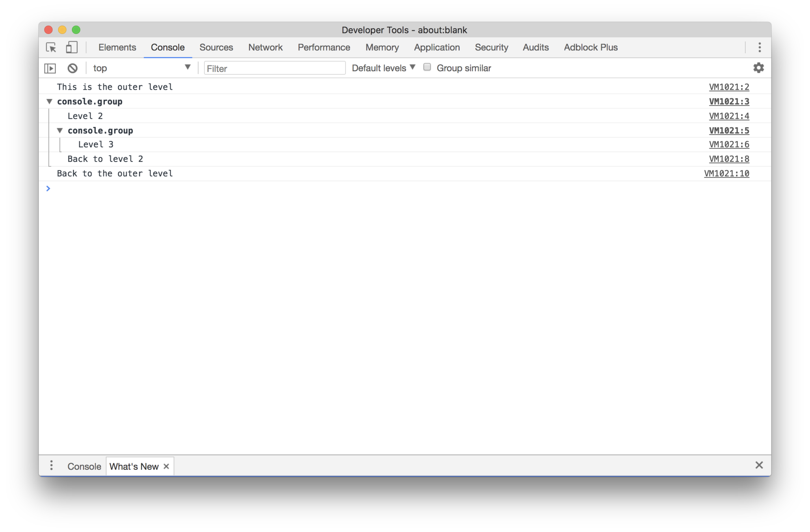Click into the Filter input field

275,68
